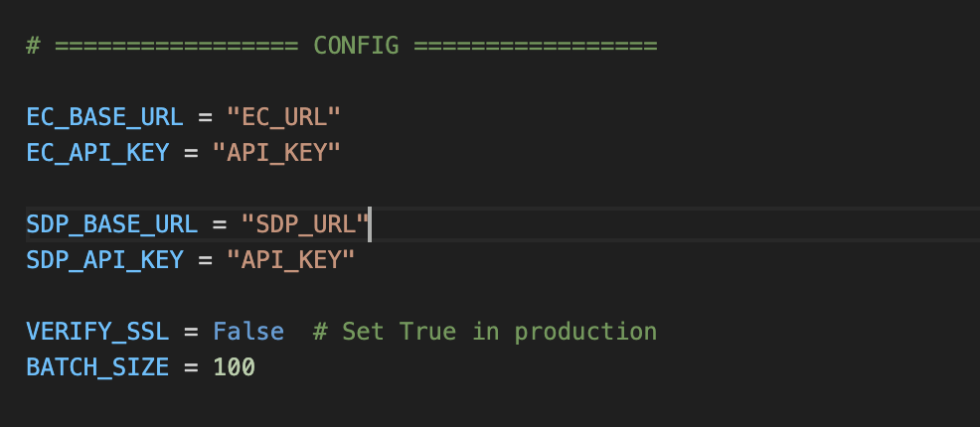
Task: Click the VERIFY_SSL variable name
Action: click(97, 332)
